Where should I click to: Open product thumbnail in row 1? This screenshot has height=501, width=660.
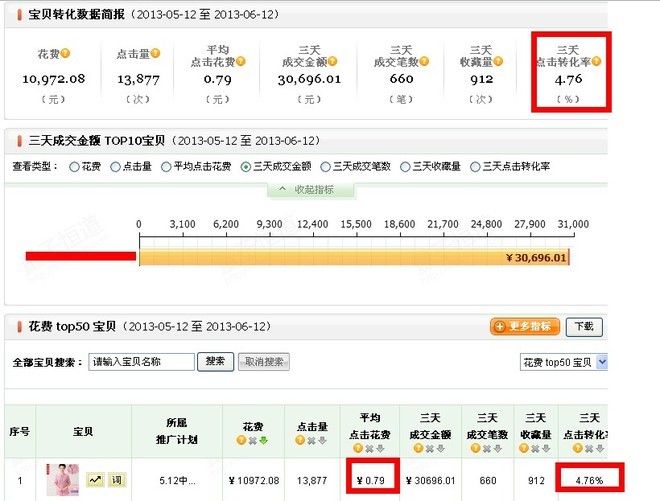coord(63,480)
